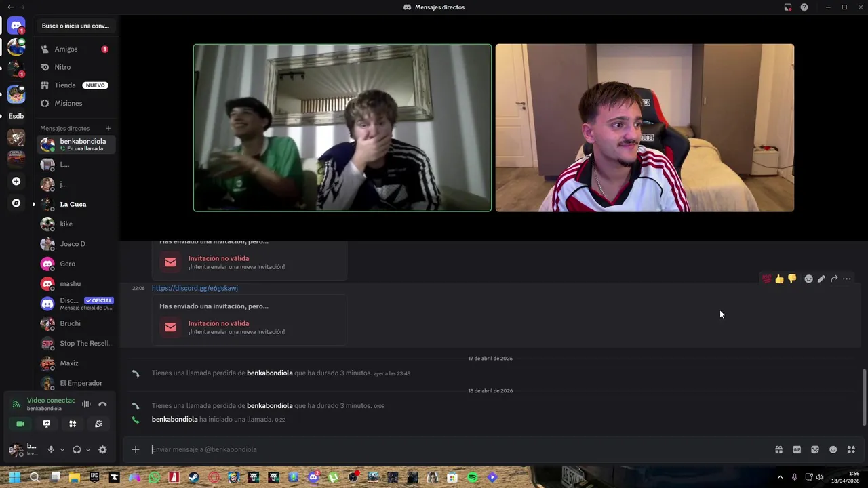Open Misiones in the sidebar
The height and width of the screenshot is (488, 868).
coord(76,103)
